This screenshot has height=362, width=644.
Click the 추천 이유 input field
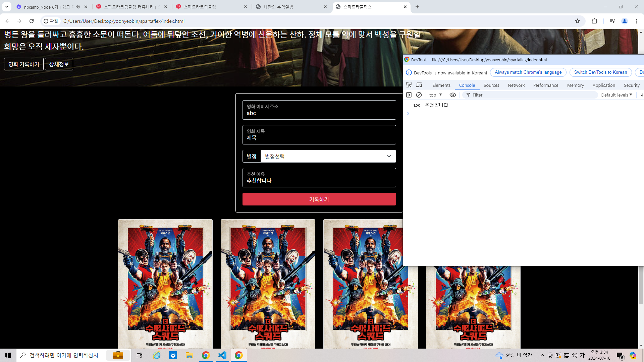[x=319, y=178]
